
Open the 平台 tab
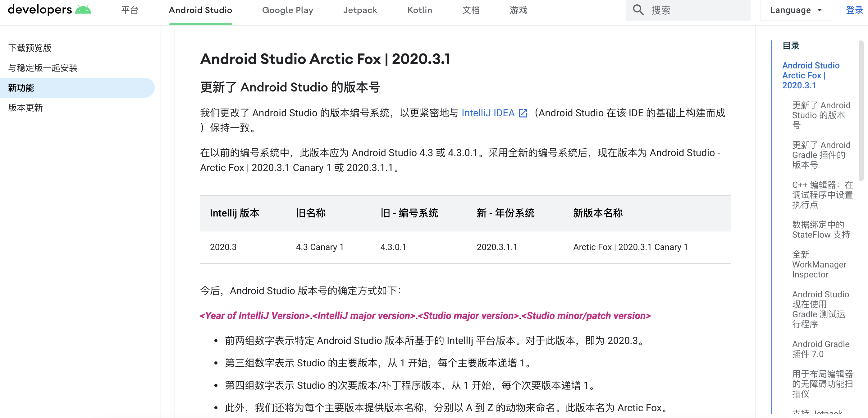click(130, 10)
